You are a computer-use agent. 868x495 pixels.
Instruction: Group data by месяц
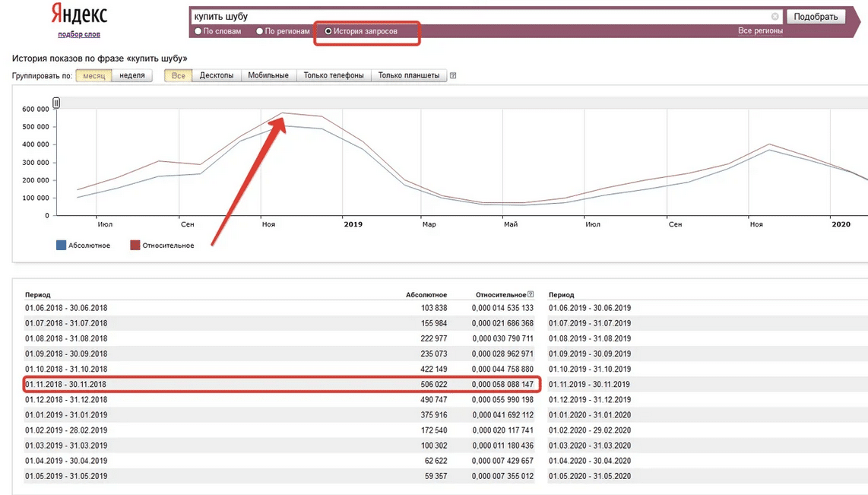[93, 76]
